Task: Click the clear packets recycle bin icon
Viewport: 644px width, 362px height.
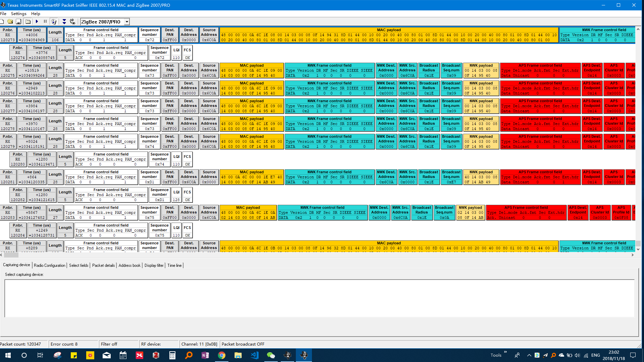Action: point(54,21)
